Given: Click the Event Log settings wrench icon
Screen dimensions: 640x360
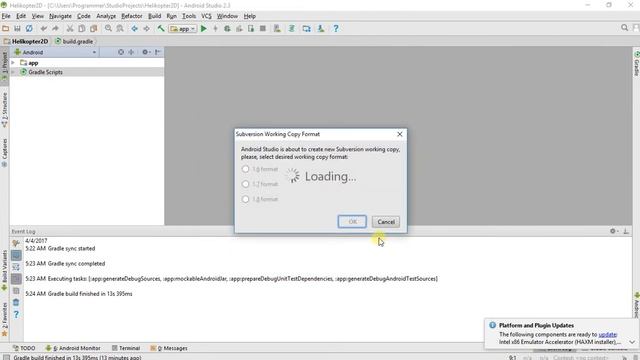Looking at the screenshot, I should click(x=16, y=243).
